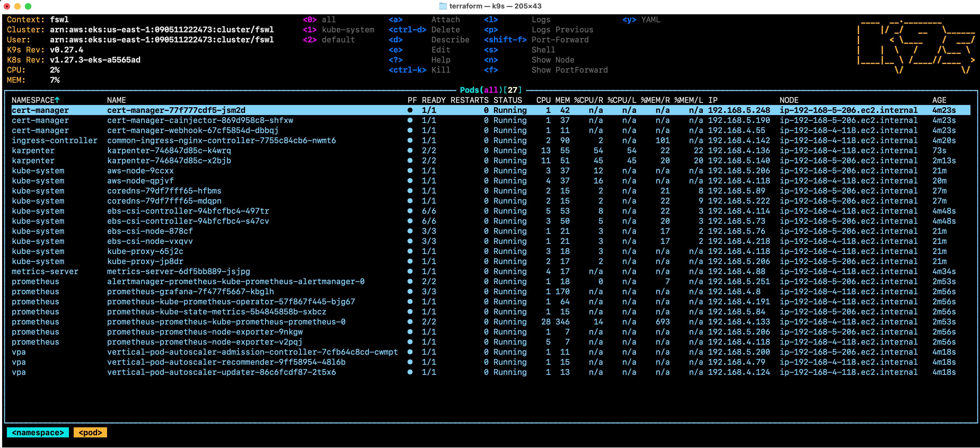Click the <d> Describe command hint
The height and width of the screenshot is (448, 980).
click(x=429, y=39)
